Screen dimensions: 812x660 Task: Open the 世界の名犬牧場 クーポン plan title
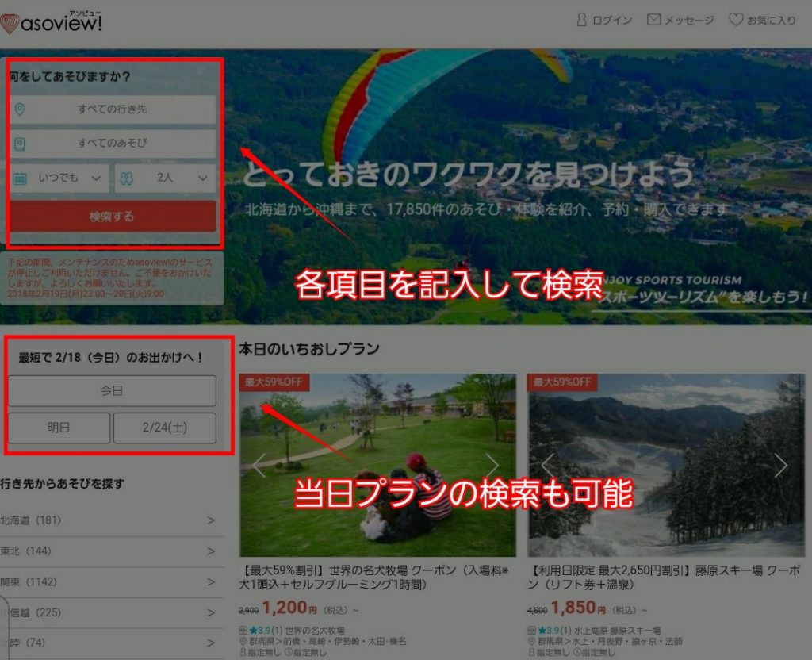tap(374, 577)
